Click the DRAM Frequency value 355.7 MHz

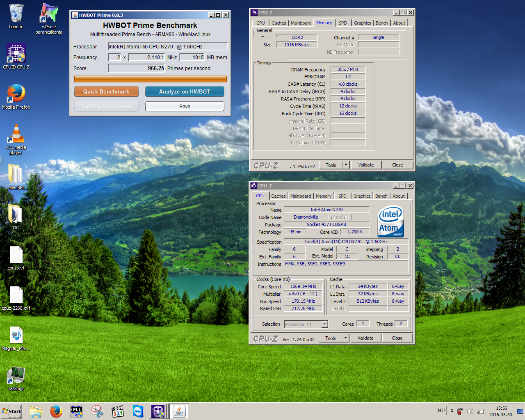click(x=348, y=70)
